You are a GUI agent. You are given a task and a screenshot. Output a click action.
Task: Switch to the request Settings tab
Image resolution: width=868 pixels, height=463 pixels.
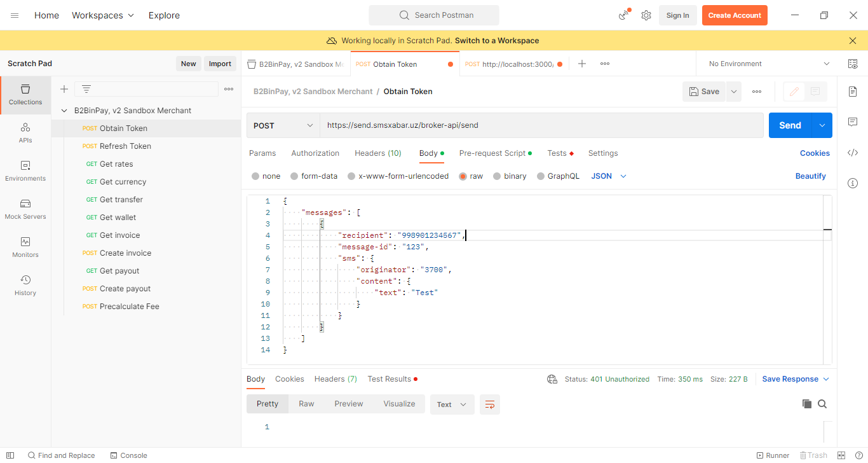pos(603,153)
